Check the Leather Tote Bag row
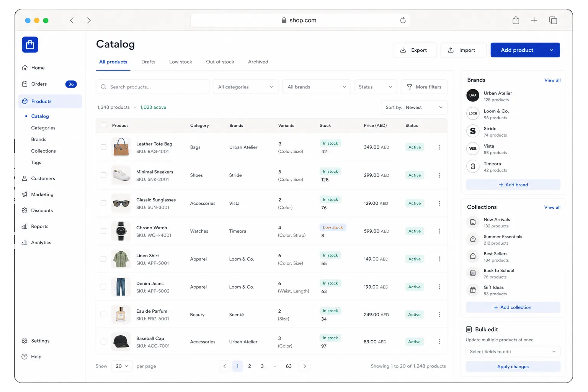This screenshot has height=392, width=588. point(103,147)
